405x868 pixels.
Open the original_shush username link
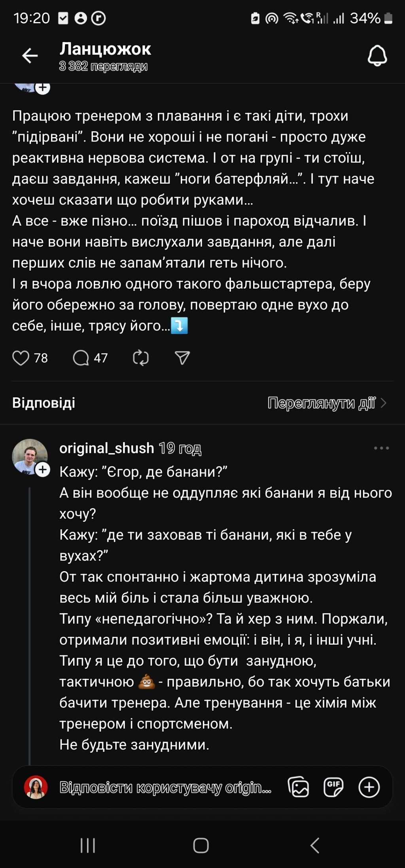(x=106, y=448)
